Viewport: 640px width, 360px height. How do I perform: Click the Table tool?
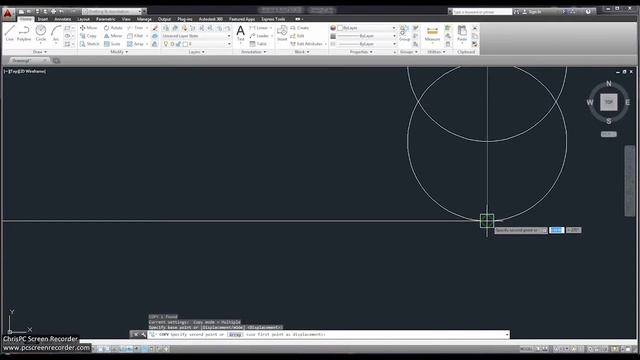click(258, 44)
